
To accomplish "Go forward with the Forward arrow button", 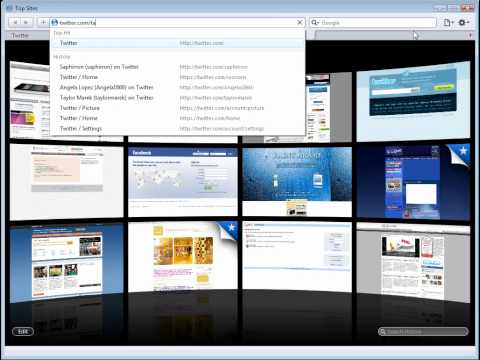I will click(26, 22).
